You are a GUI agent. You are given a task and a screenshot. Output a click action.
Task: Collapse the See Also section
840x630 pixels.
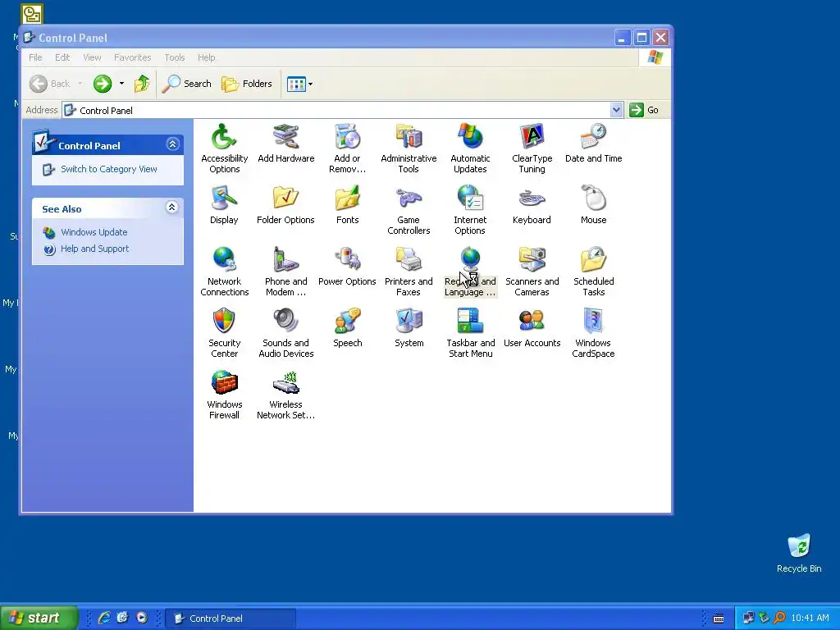tap(172, 208)
